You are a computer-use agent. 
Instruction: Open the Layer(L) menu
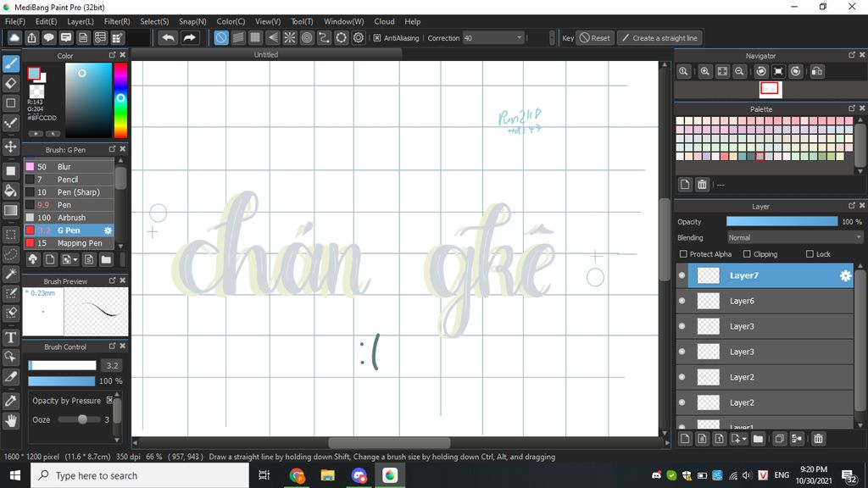point(81,21)
